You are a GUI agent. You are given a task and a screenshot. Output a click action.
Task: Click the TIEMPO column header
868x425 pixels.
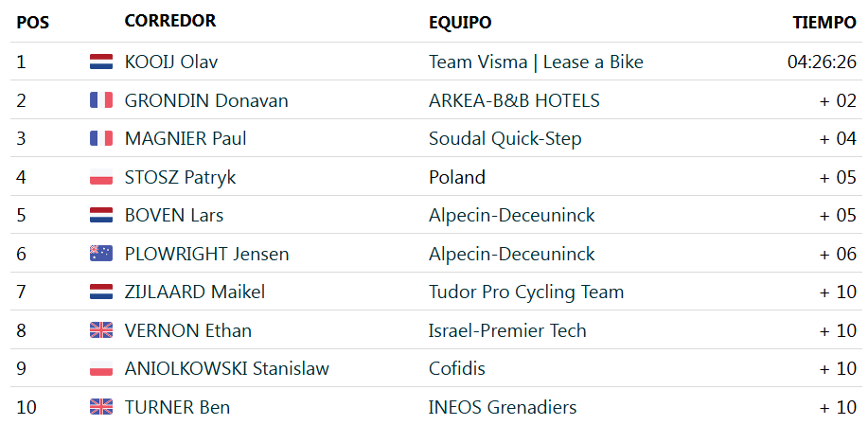pyautogui.click(x=824, y=23)
